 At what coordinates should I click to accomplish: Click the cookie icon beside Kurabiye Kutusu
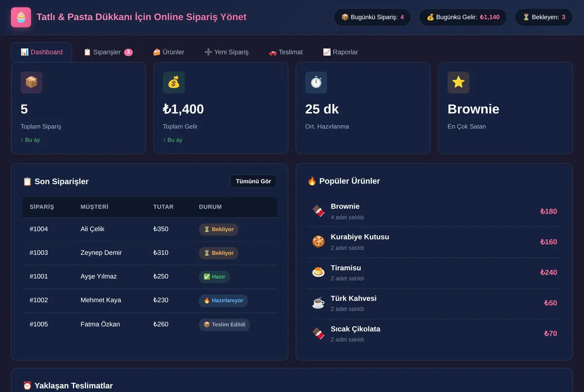pyautogui.click(x=318, y=242)
